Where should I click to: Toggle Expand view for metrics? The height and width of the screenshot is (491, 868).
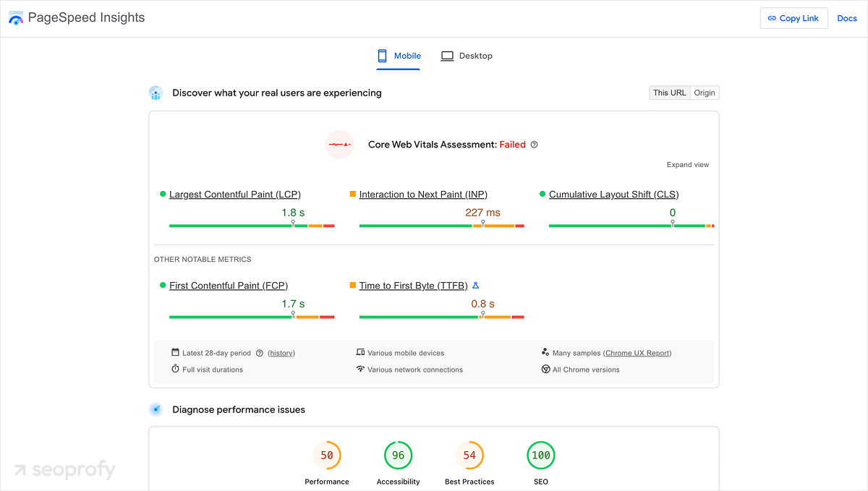[688, 164]
